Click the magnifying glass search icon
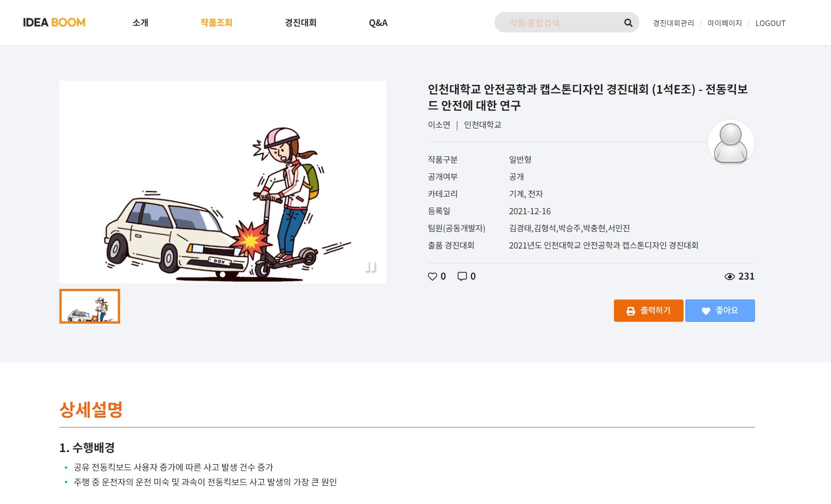831x504 pixels. click(628, 23)
